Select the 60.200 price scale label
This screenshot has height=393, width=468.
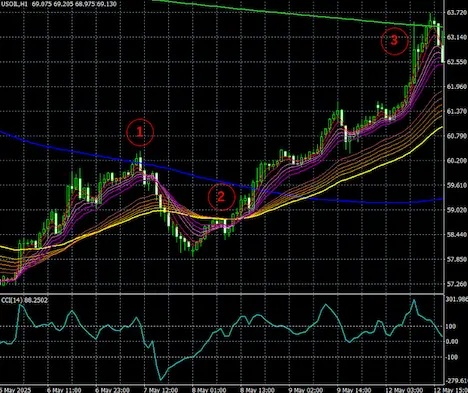pyautogui.click(x=457, y=161)
